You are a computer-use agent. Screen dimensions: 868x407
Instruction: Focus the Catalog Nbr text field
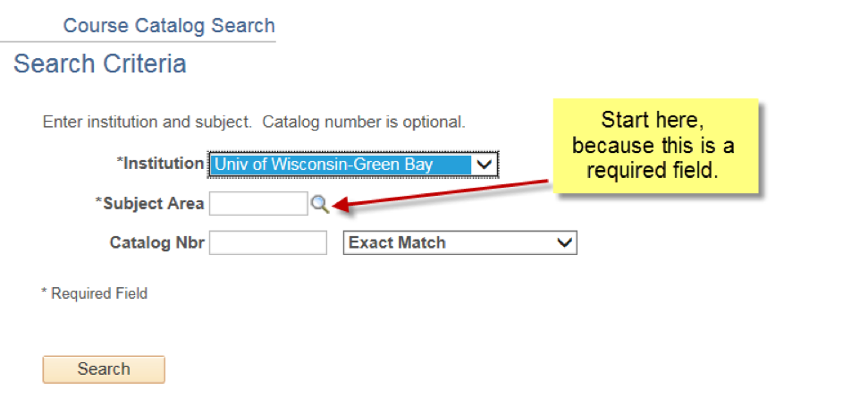click(x=268, y=243)
